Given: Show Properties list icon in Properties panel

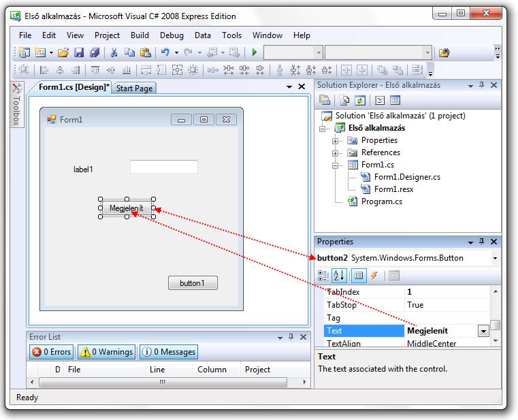Looking at the screenshot, I should pyautogui.click(x=359, y=276).
